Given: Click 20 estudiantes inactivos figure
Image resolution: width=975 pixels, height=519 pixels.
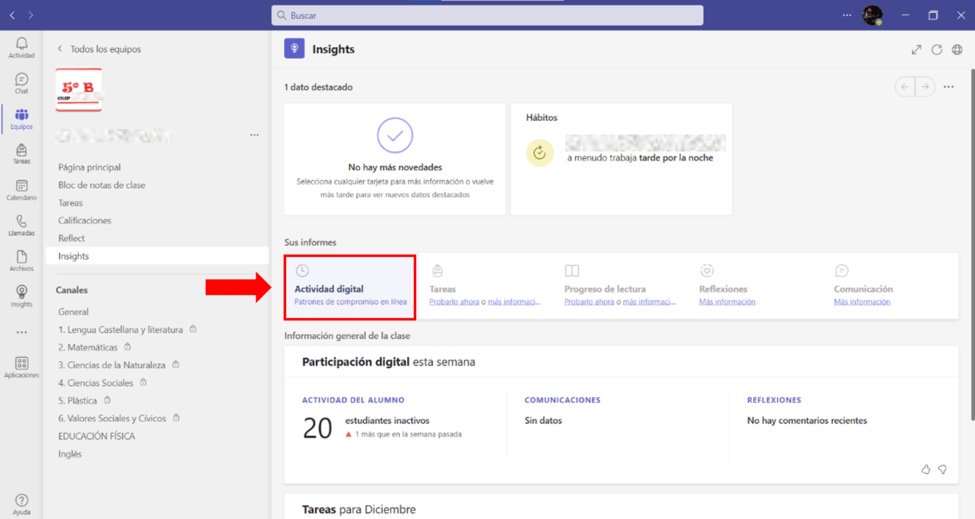Looking at the screenshot, I should pos(317,428).
